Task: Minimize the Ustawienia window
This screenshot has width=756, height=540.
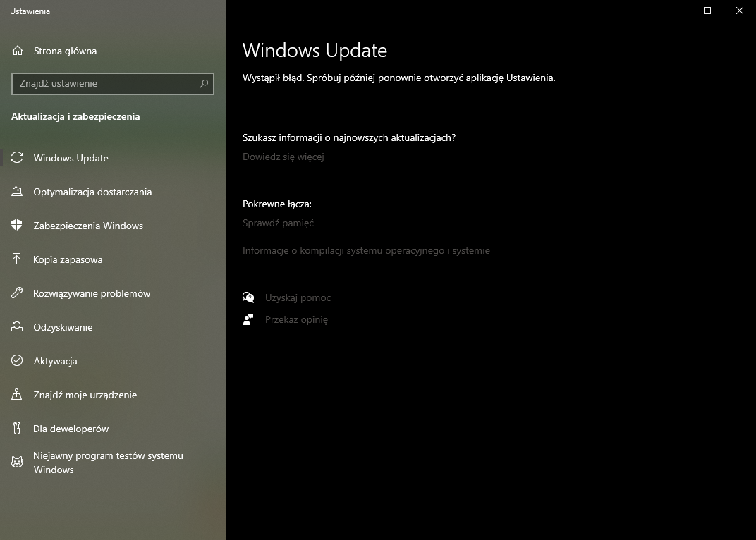Action: [675, 11]
